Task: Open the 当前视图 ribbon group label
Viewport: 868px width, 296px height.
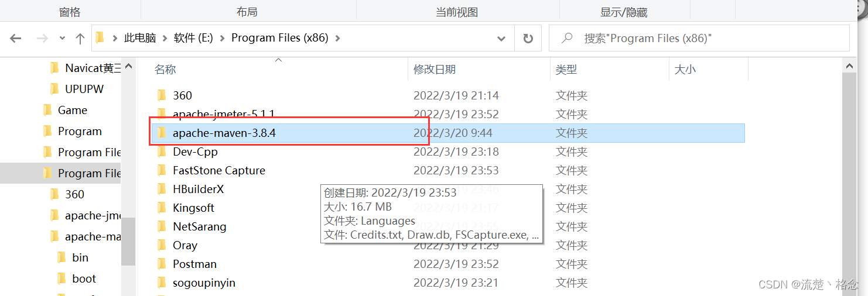Action: pos(457,12)
